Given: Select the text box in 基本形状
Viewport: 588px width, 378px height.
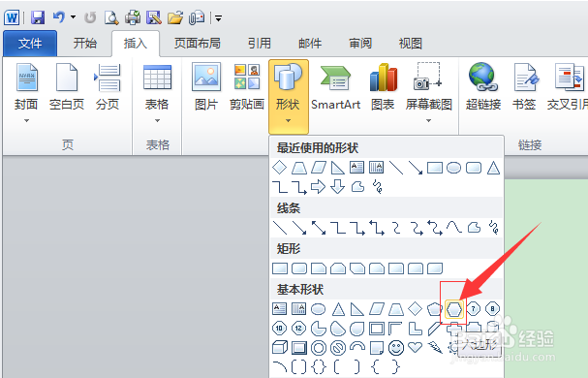Looking at the screenshot, I should click(279, 309).
